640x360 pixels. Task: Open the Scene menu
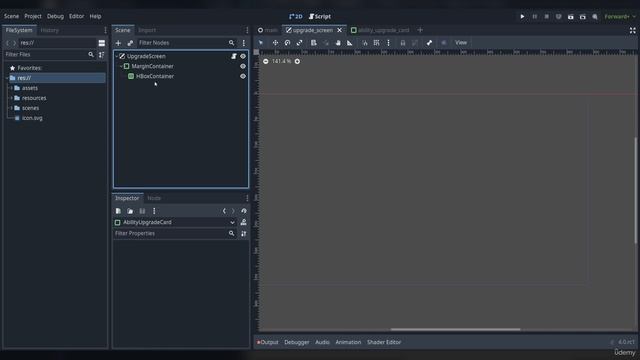[11, 16]
